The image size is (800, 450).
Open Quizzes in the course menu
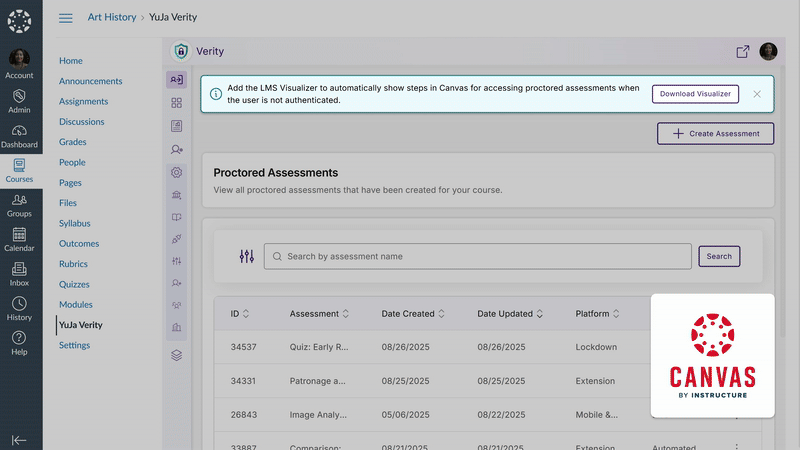74,284
